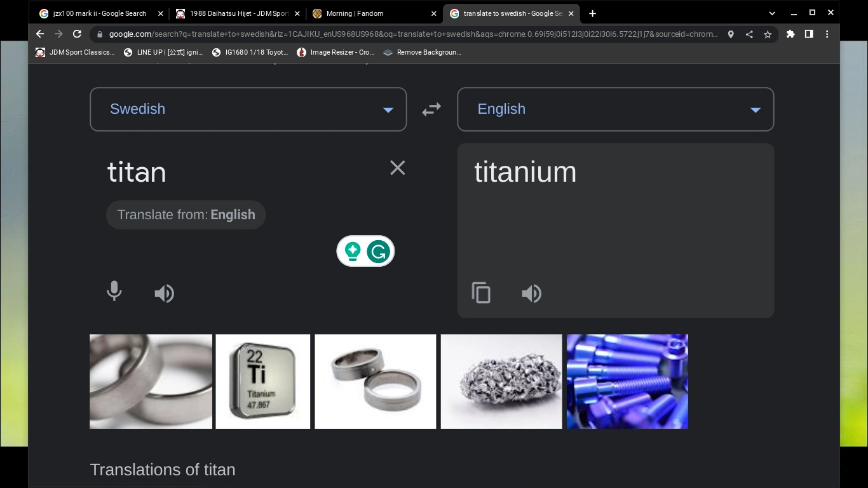Listen to the titanium pronunciation
This screenshot has height=488, width=868.
531,293
